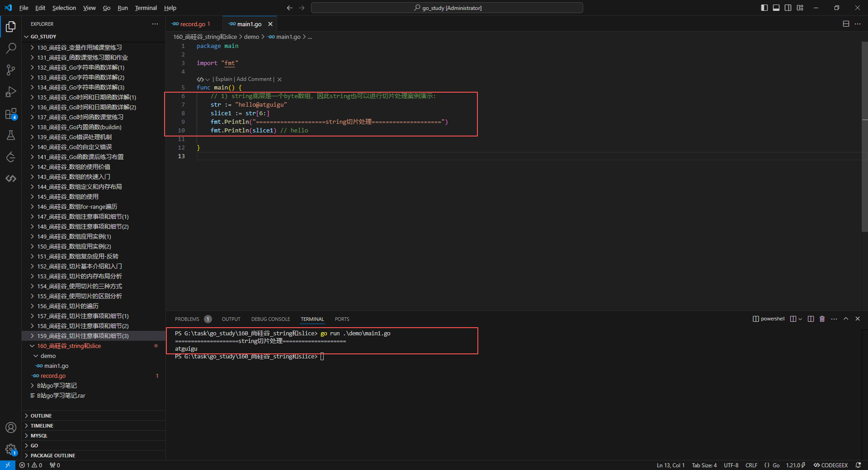
Task: Kill the terminal with the trash icon
Action: [822, 319]
